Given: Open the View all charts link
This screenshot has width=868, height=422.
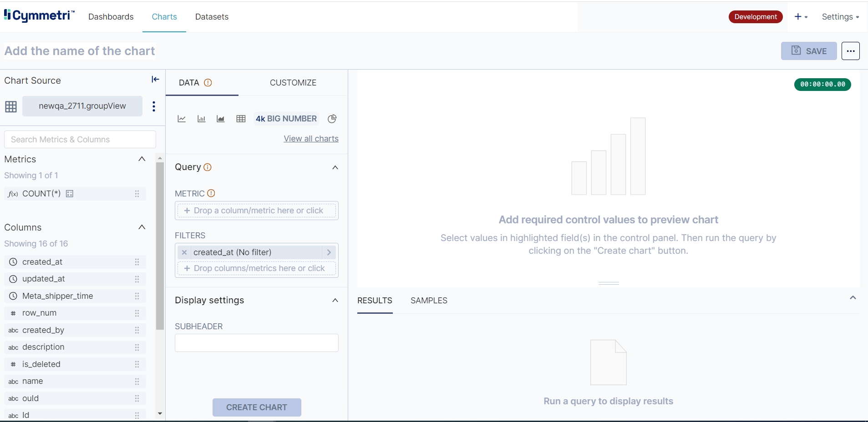Looking at the screenshot, I should point(311,139).
